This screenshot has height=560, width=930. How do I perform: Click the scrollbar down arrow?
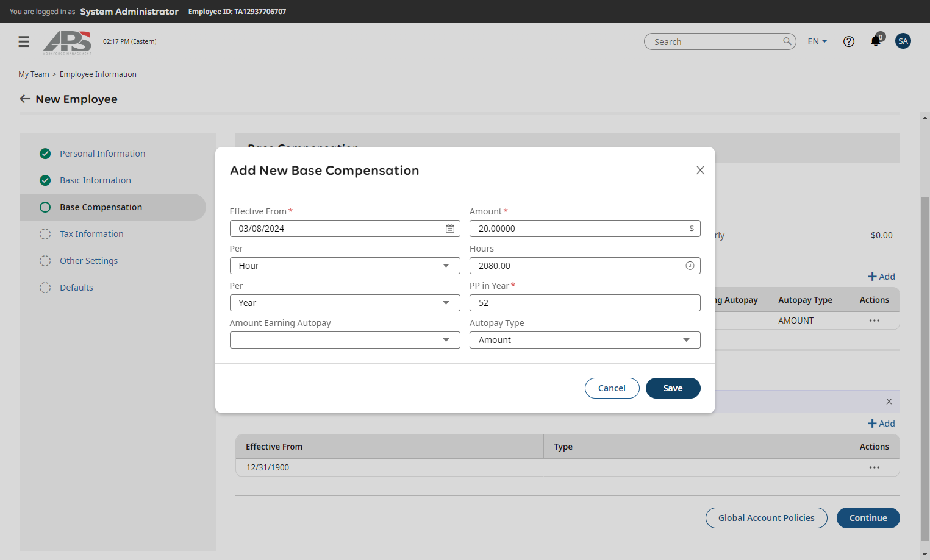click(x=925, y=555)
